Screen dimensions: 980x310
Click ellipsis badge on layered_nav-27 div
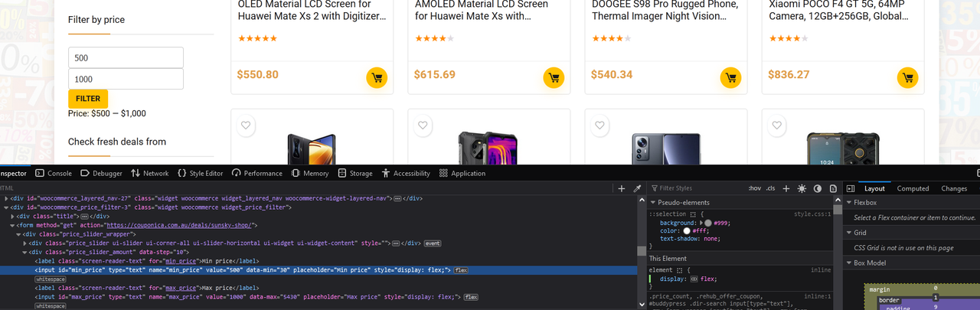tap(398, 198)
